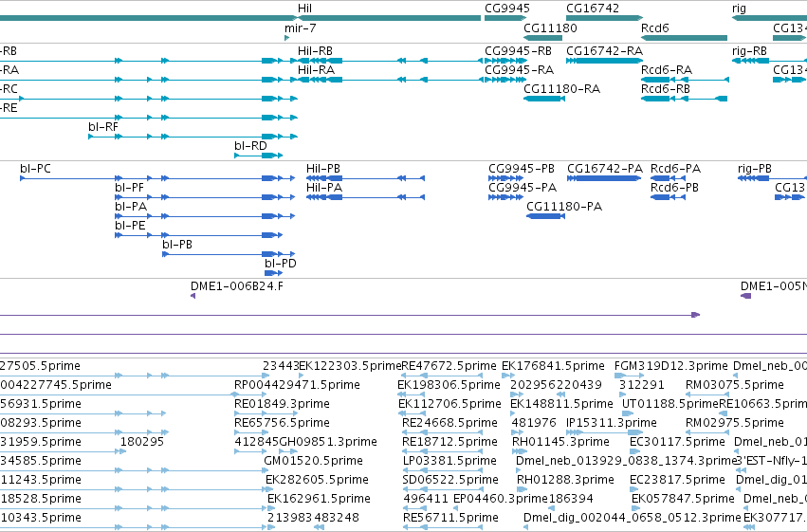The height and width of the screenshot is (532, 807).
Task: Select the CG16742 gene feature
Action: [x=604, y=18]
